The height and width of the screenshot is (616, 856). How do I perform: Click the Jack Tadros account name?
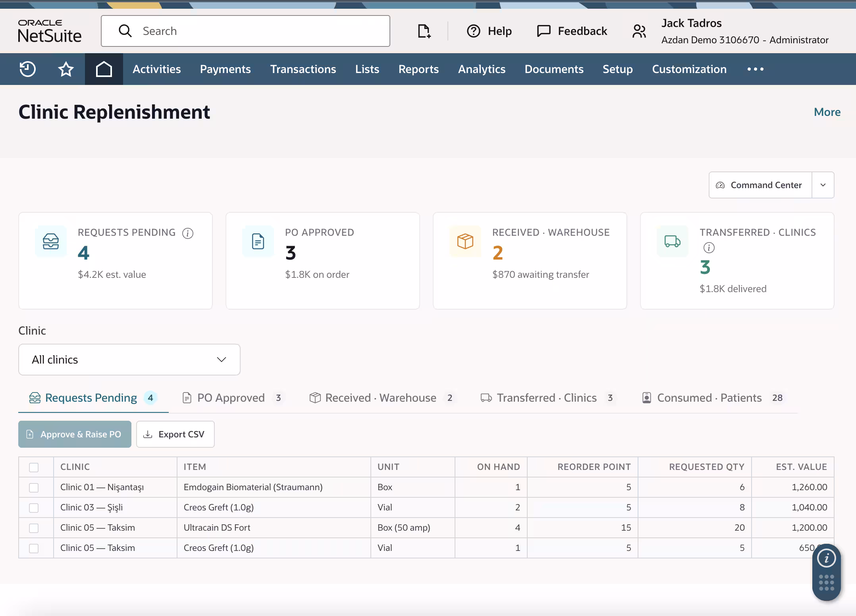tap(692, 23)
